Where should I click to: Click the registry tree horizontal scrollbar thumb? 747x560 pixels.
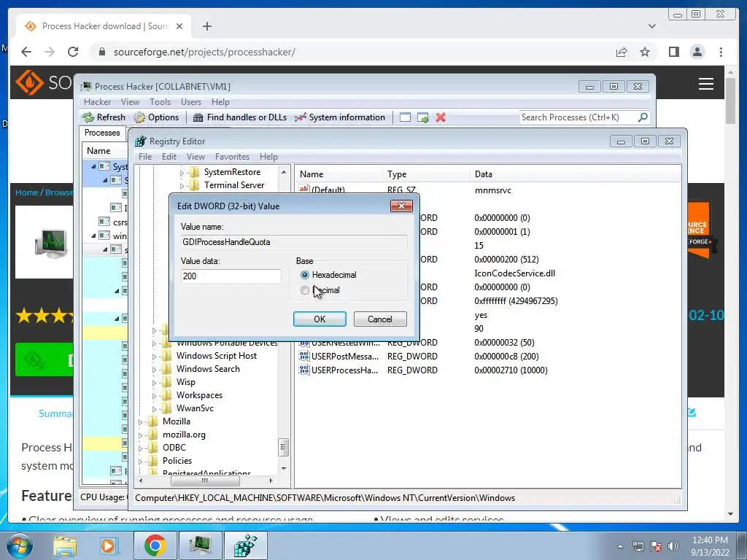pos(205,481)
